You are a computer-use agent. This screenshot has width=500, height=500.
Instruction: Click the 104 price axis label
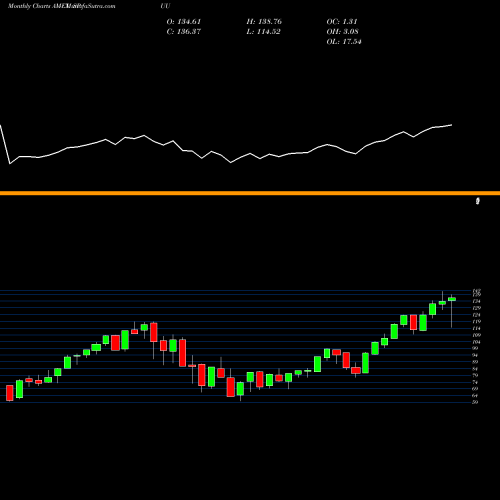476,342
